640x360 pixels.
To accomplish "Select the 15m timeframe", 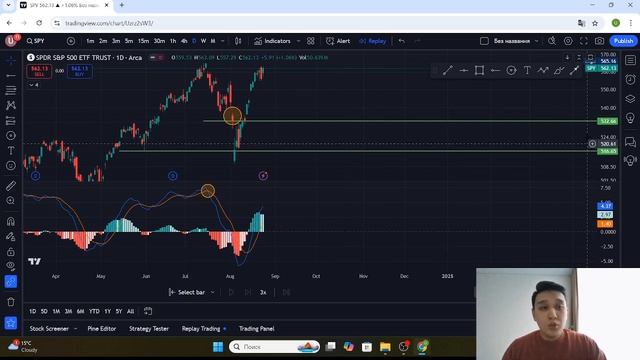I will click(x=143, y=41).
